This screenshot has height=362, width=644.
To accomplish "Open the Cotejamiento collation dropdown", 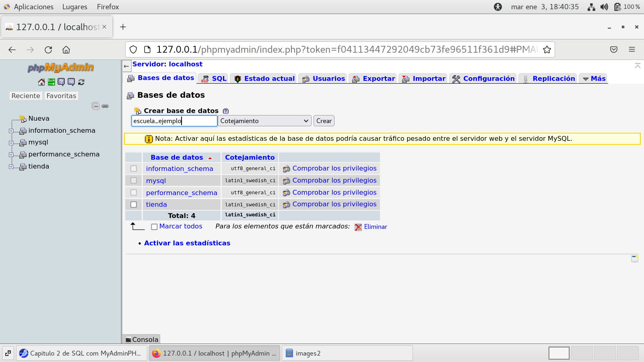I will click(264, 121).
